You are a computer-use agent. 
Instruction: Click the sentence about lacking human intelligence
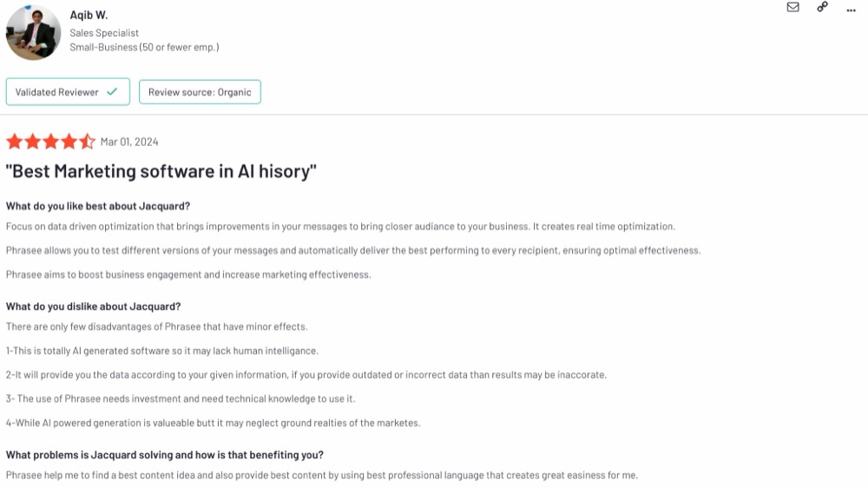coord(162,351)
